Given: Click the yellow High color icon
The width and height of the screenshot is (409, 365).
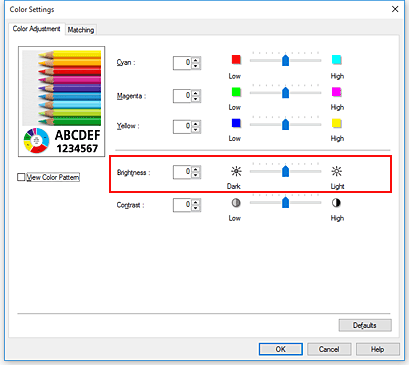Looking at the screenshot, I should point(337,123).
